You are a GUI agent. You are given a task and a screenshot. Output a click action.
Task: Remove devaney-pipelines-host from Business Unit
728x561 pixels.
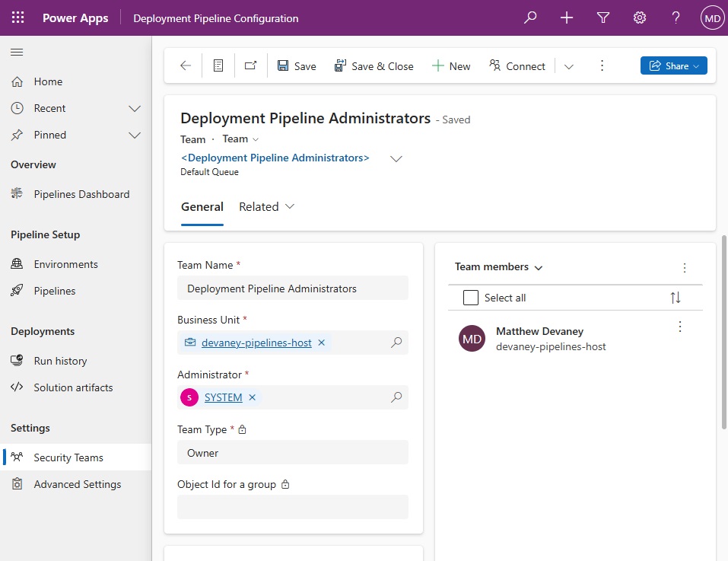tap(321, 343)
